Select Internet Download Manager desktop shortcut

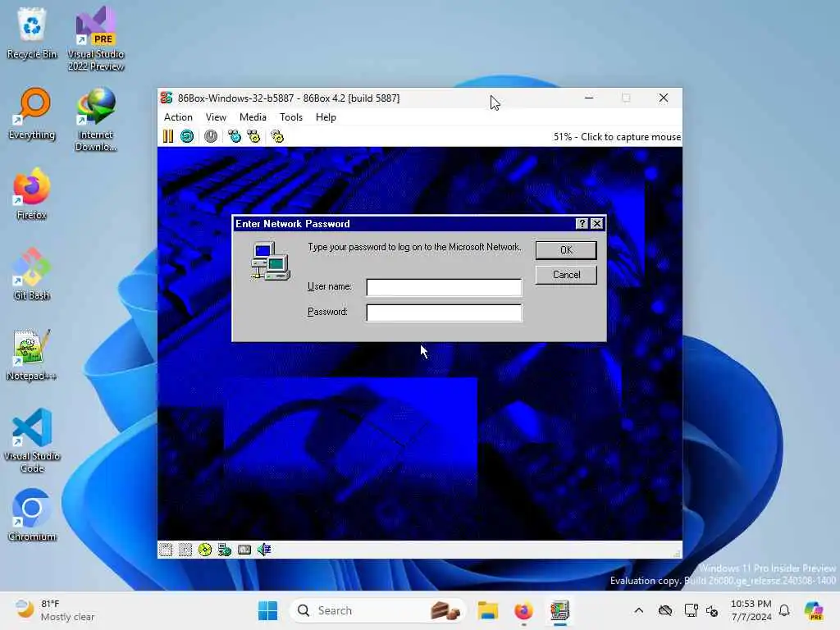96,120
